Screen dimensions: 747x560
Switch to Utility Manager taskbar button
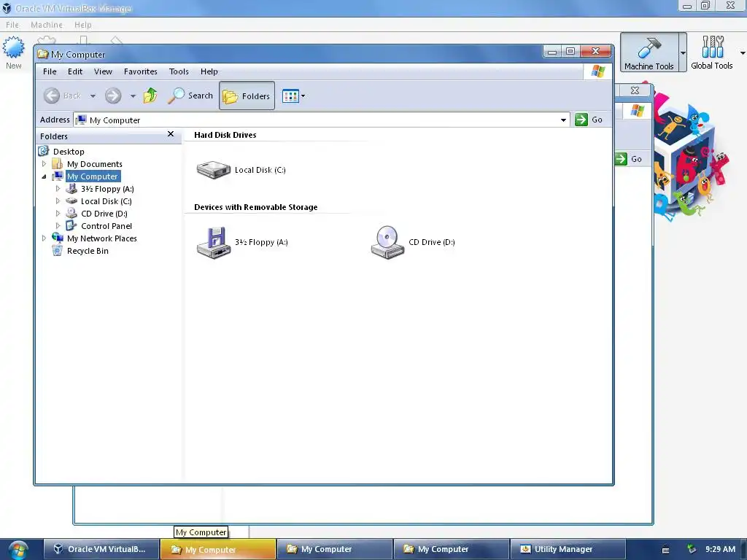click(568, 549)
